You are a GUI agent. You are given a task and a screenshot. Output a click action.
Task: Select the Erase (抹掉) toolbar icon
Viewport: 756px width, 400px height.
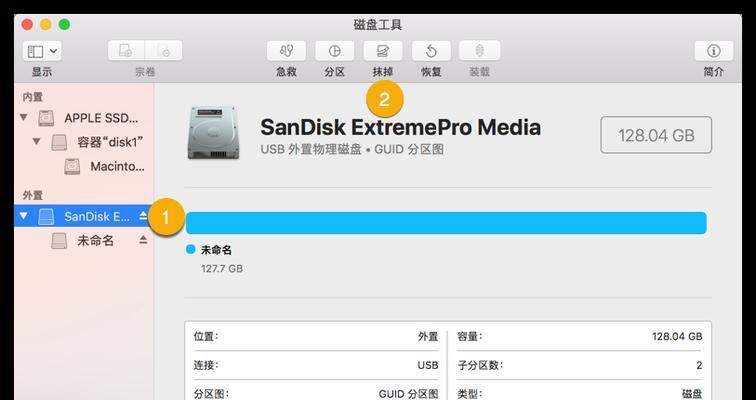[x=383, y=51]
